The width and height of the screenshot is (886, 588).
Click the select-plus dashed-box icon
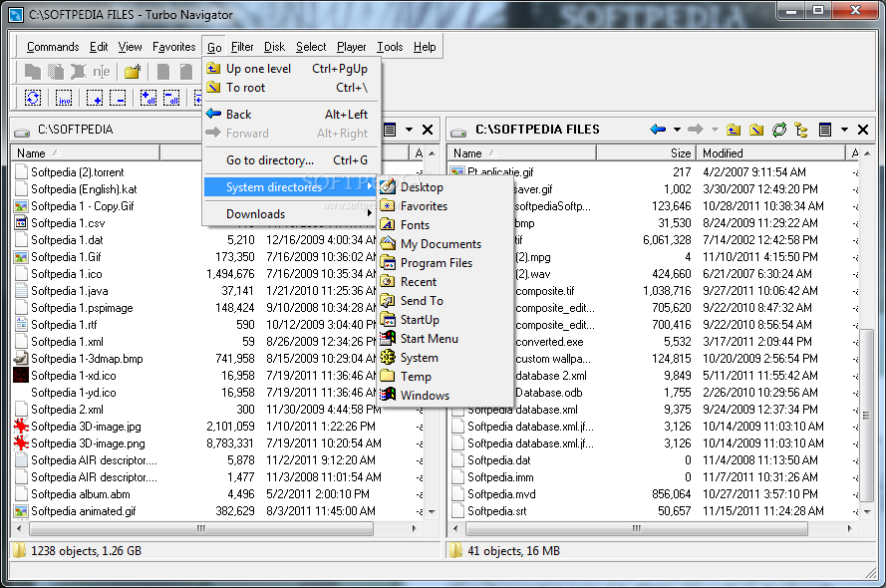click(94, 98)
